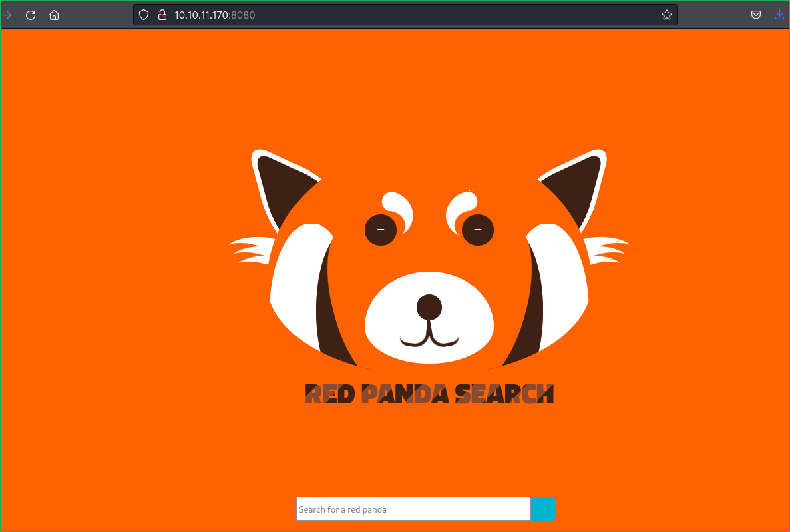Navigate back to the previous page
This screenshot has height=532, width=790.
click(8, 15)
